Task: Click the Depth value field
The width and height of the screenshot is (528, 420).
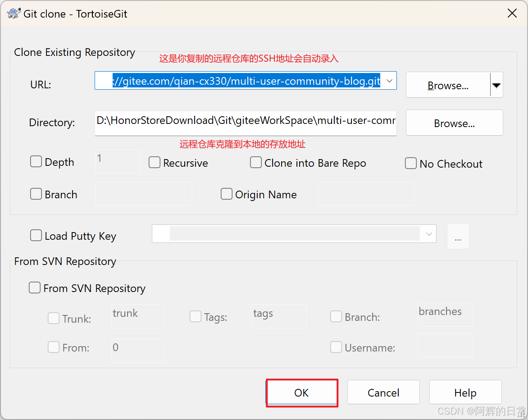Action: [118, 161]
